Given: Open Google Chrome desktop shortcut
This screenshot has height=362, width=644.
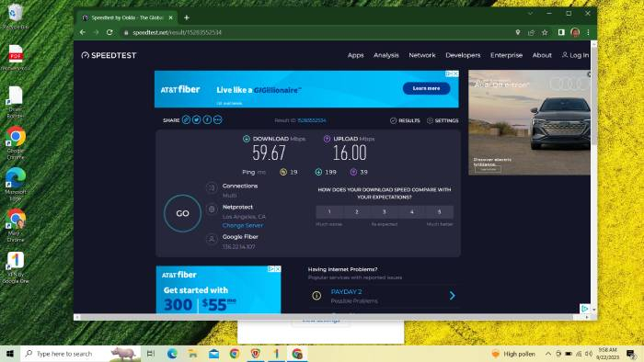Looking at the screenshot, I should (x=16, y=142).
